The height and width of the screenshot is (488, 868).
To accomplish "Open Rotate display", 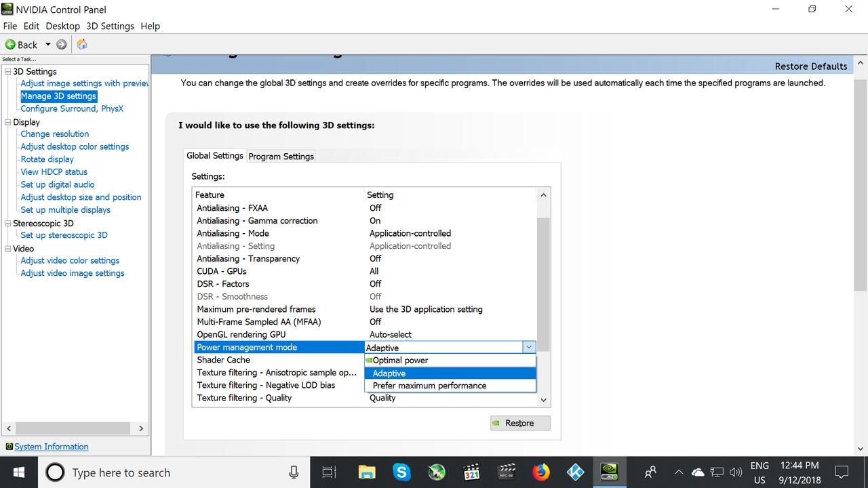I will click(47, 159).
